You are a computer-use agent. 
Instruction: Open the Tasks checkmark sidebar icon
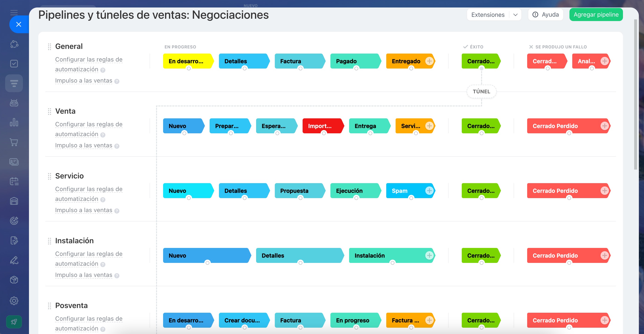[x=14, y=64]
